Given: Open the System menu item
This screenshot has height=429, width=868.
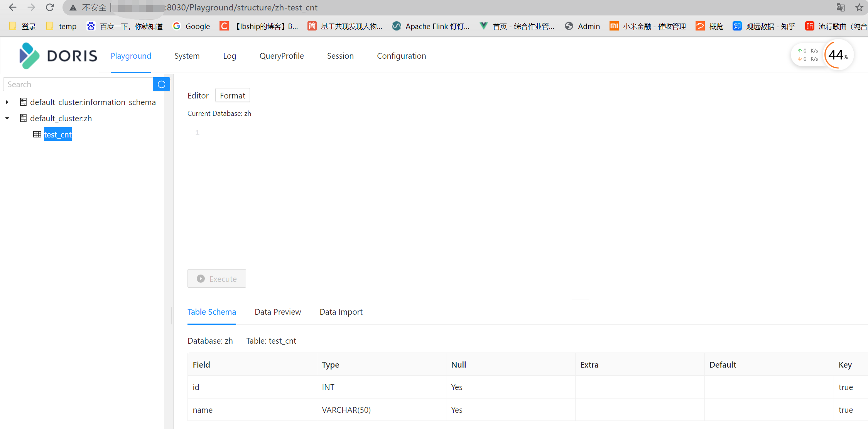Looking at the screenshot, I should coord(187,56).
